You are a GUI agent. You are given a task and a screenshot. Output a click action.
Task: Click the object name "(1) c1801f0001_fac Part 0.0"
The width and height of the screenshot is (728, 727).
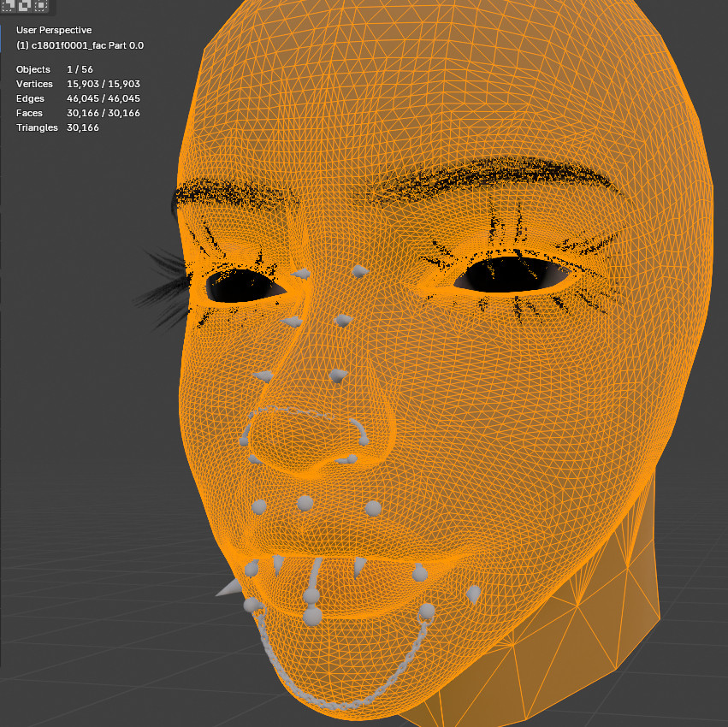(80, 45)
